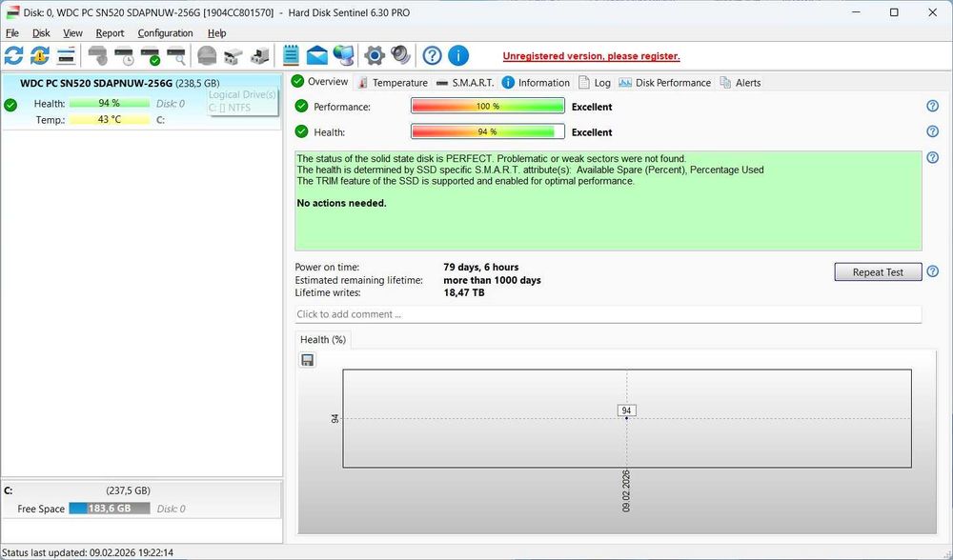Click the sixth gray disk toolbar icon
The image size is (953, 560).
coord(233,55)
